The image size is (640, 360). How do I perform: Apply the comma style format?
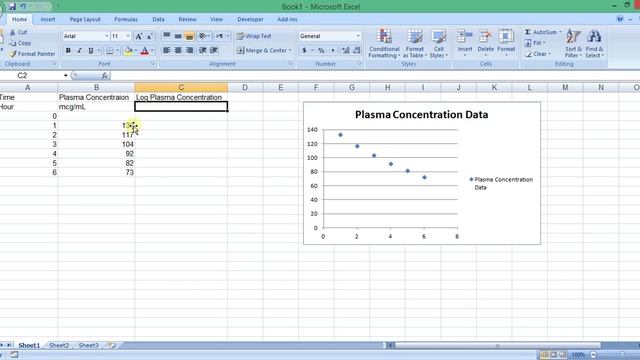point(333,51)
